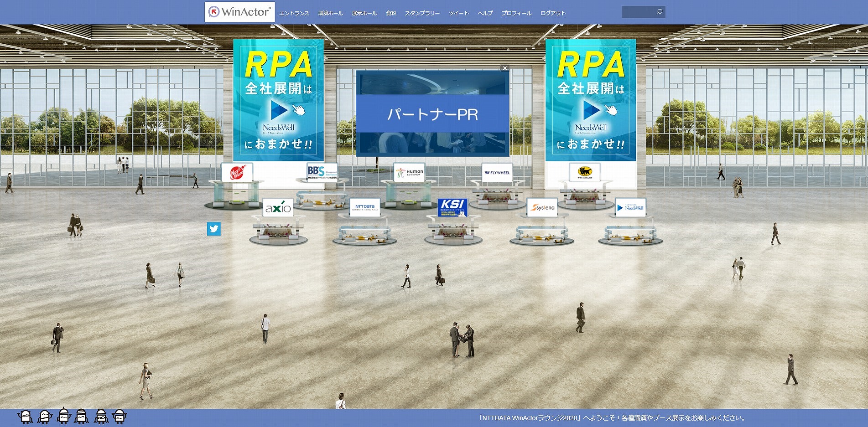Image resolution: width=868 pixels, height=427 pixels.
Task: Click ツイート in the navigation bar
Action: tap(459, 13)
